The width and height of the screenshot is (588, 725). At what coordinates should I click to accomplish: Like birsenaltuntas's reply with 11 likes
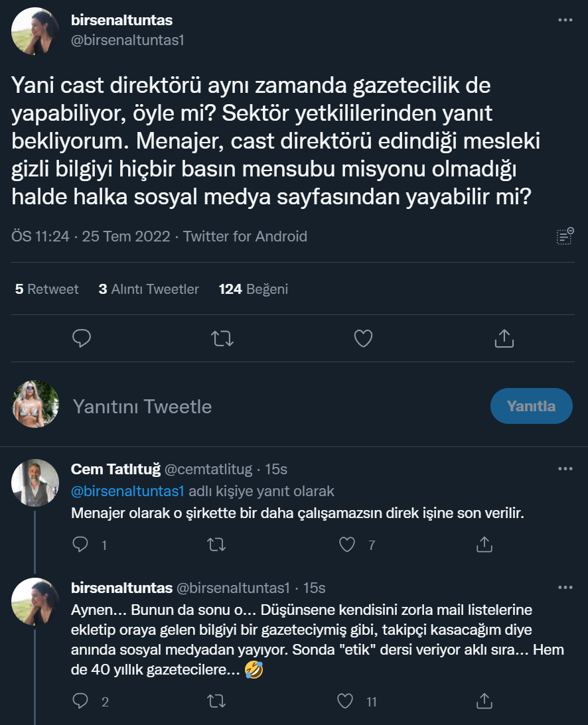pyautogui.click(x=345, y=700)
